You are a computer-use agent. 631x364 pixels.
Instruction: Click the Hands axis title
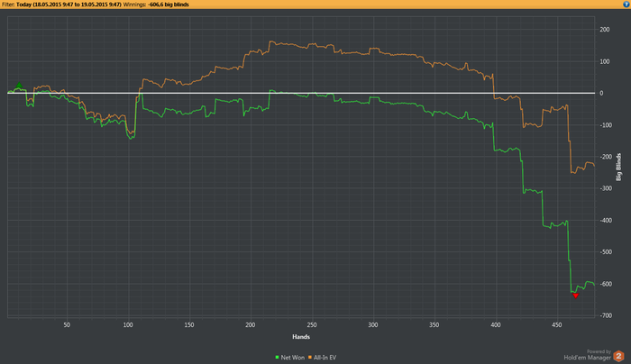pyautogui.click(x=301, y=337)
